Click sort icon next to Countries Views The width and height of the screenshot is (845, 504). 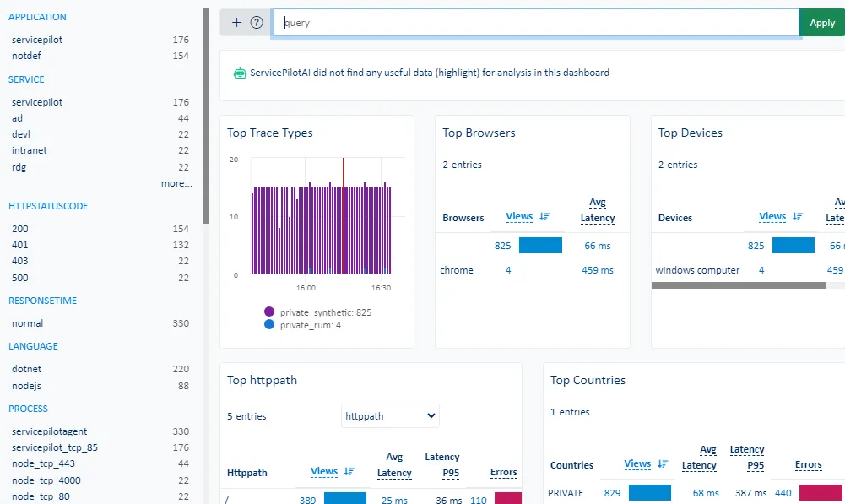(x=663, y=464)
